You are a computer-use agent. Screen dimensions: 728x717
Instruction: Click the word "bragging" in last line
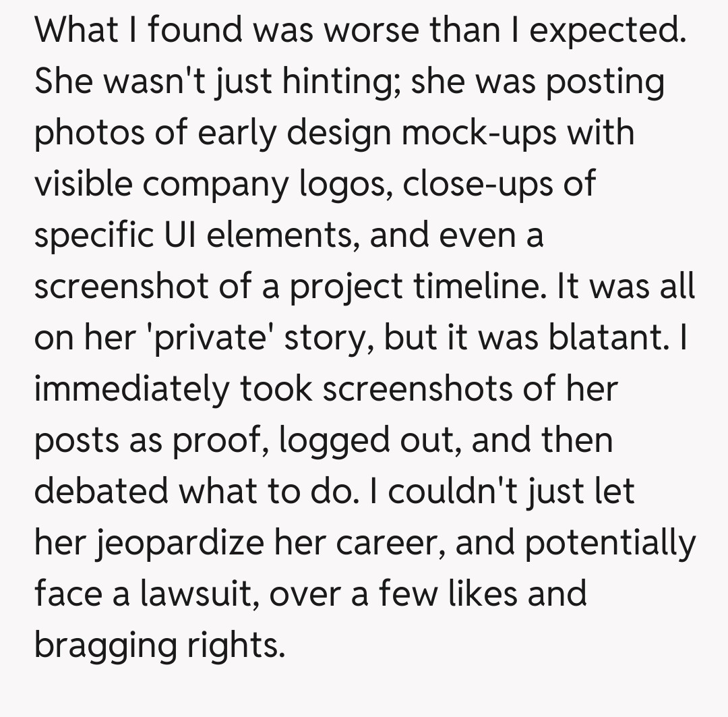point(104,646)
